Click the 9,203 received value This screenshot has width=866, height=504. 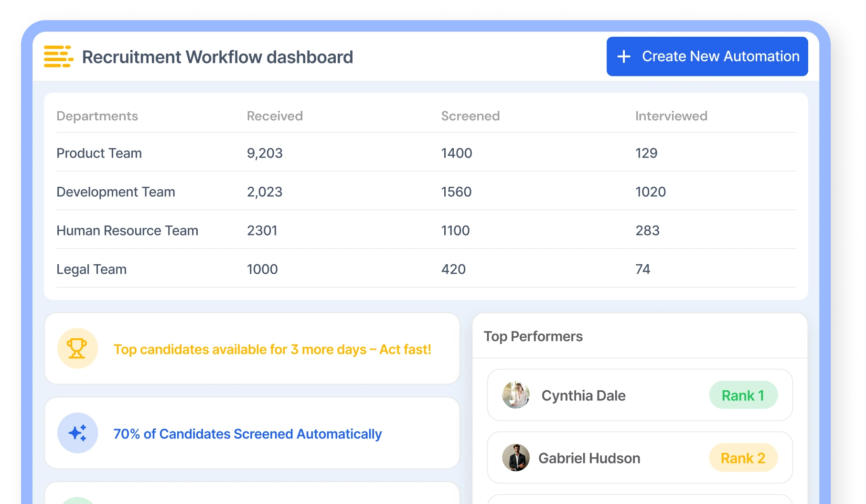265,153
